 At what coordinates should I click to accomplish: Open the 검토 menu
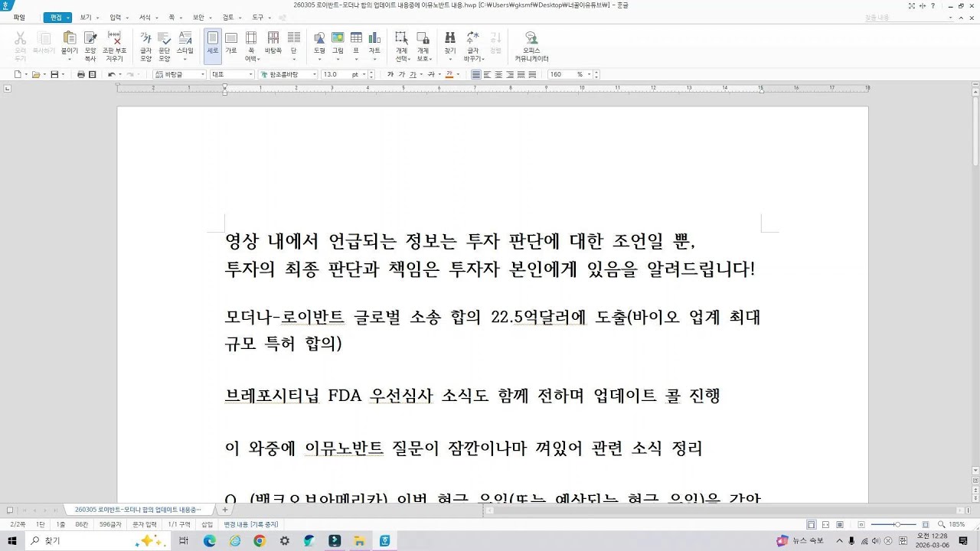point(230,17)
